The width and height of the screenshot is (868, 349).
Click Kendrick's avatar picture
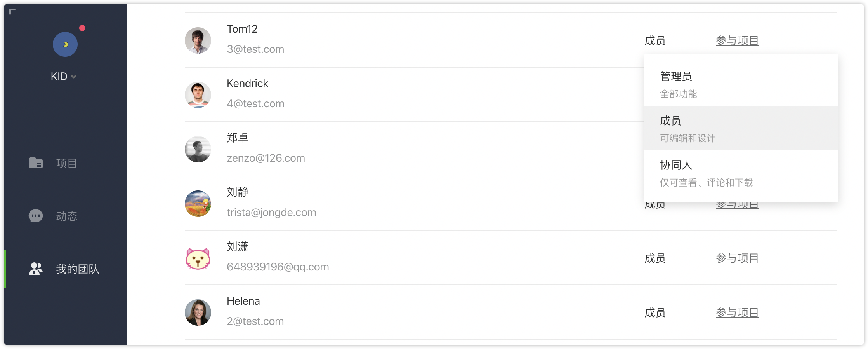(x=198, y=95)
